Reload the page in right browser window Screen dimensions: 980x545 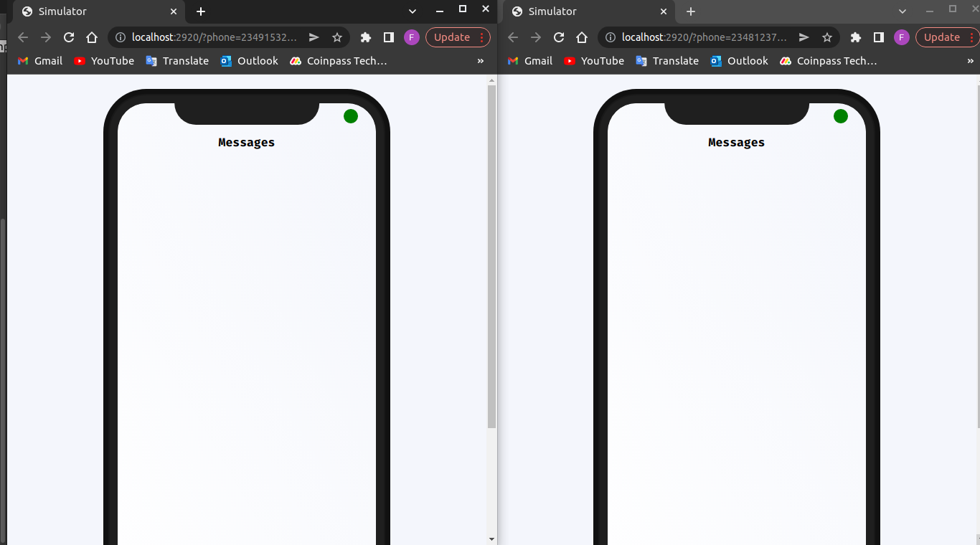(x=559, y=37)
